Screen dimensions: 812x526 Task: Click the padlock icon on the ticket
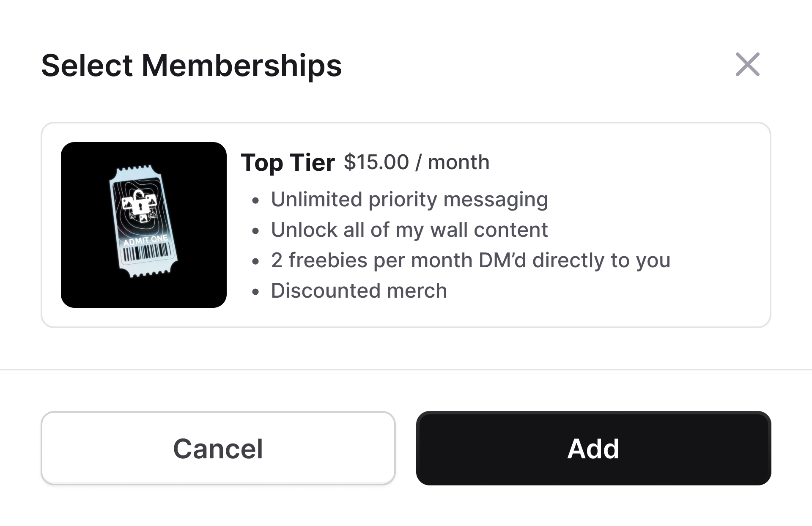pyautogui.click(x=139, y=202)
